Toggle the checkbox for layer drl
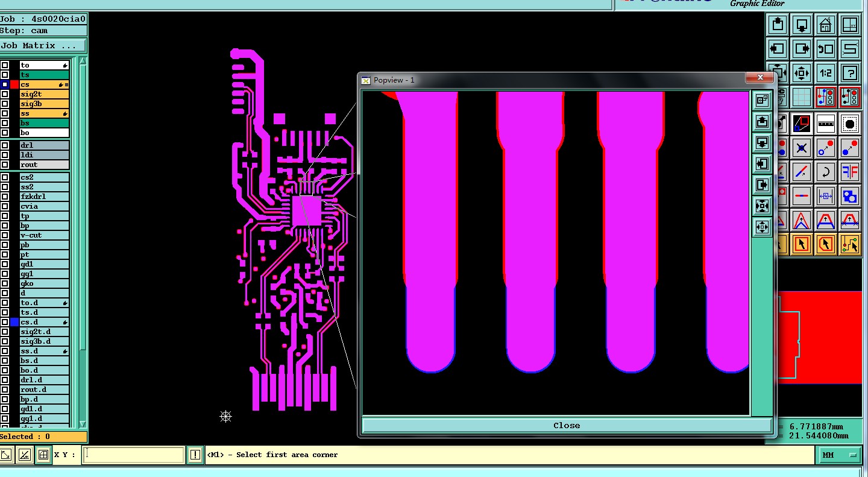 pos(5,145)
